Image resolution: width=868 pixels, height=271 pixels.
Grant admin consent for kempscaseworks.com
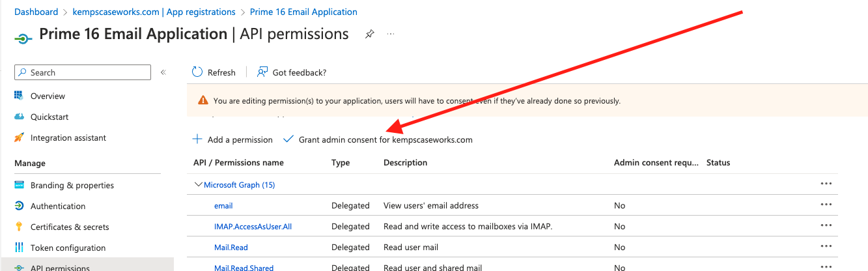pyautogui.click(x=378, y=139)
